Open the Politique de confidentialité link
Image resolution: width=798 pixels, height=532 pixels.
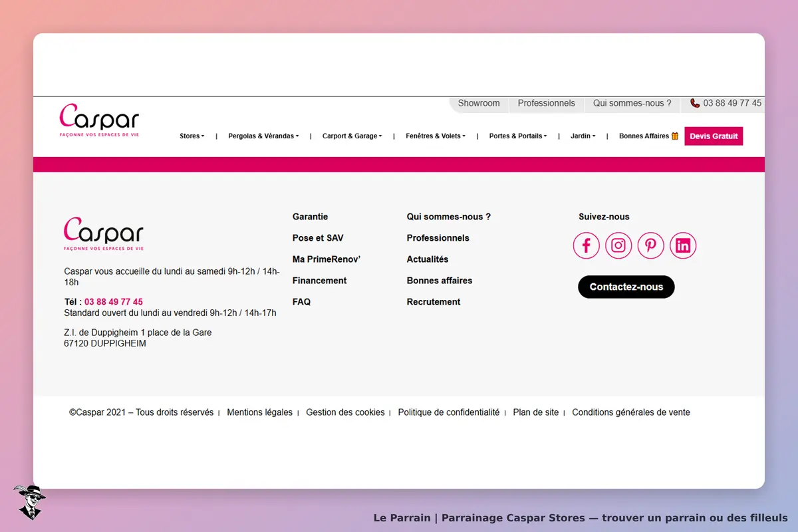(x=449, y=412)
